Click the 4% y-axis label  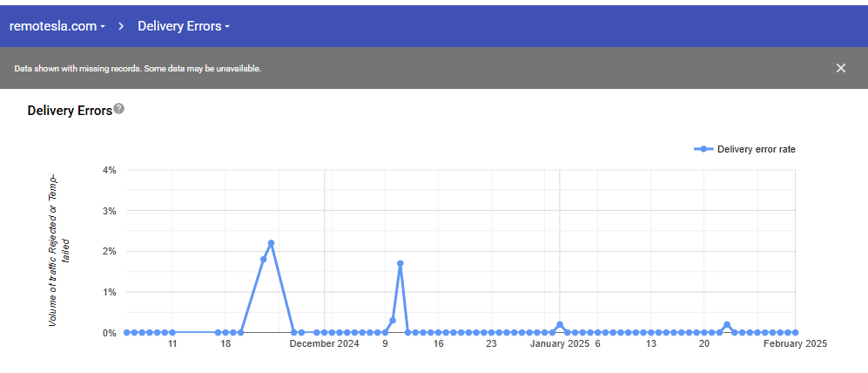(110, 170)
